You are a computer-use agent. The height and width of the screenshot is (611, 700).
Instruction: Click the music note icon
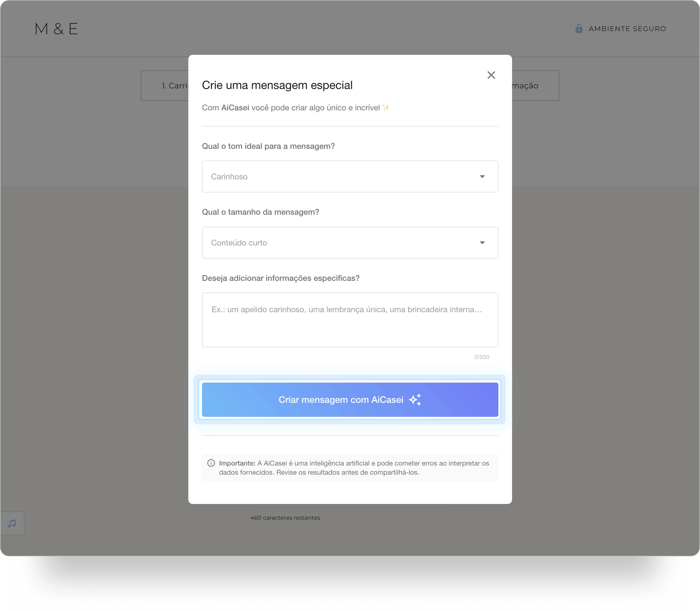click(x=12, y=523)
